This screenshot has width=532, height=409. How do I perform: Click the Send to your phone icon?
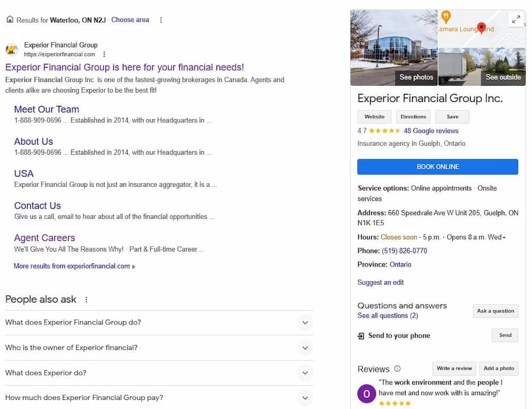coord(361,336)
